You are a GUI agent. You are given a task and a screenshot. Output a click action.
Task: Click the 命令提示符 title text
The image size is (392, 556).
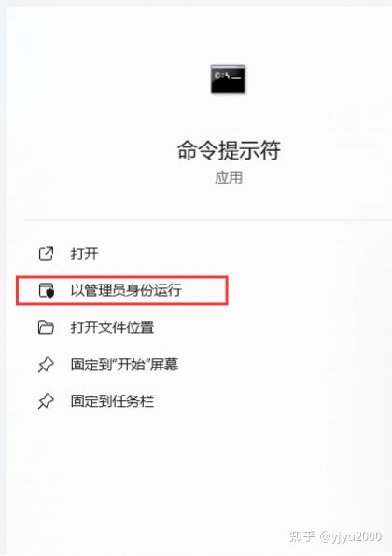click(229, 150)
